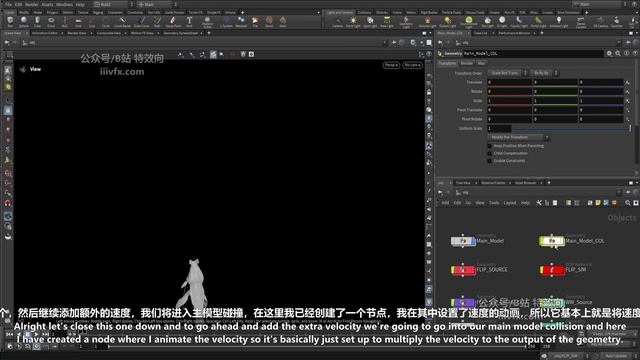640x360 pixels.
Task: Click the network editor search magnifier icon
Action: click(x=628, y=203)
